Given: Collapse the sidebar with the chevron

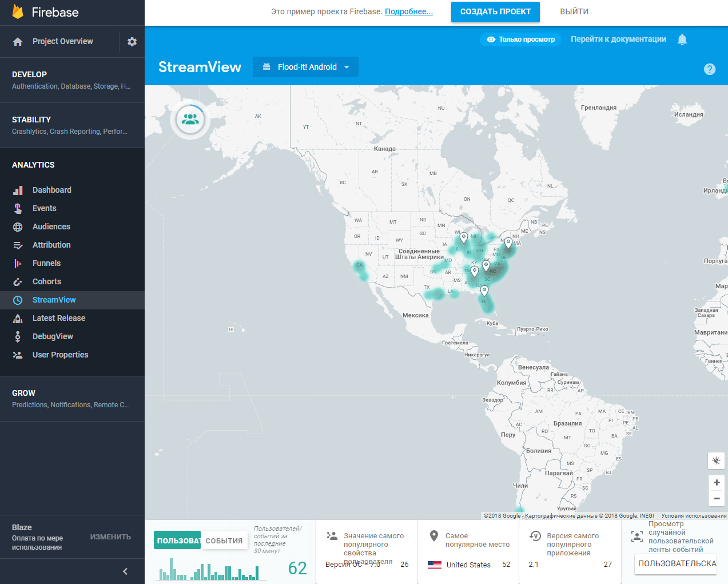Looking at the screenshot, I should click(x=125, y=571).
